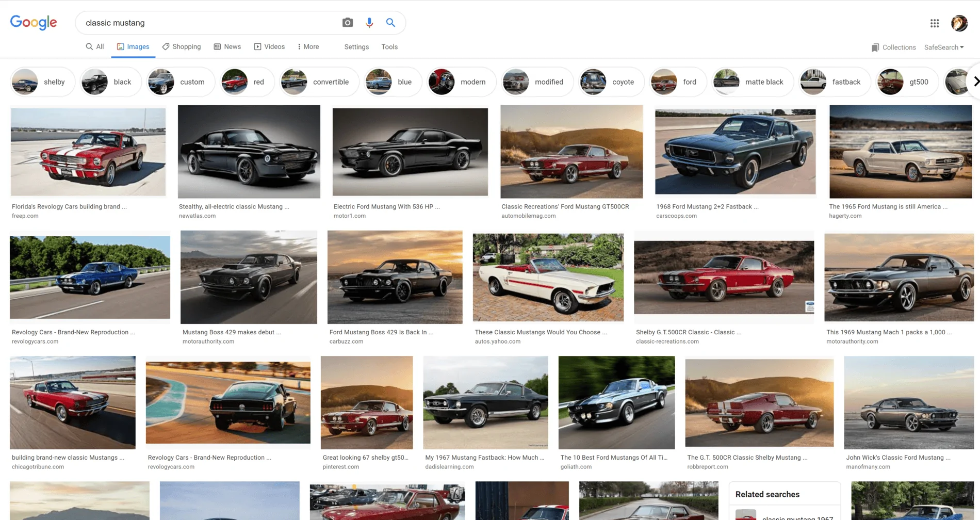Open the Google apps grid

point(935,23)
